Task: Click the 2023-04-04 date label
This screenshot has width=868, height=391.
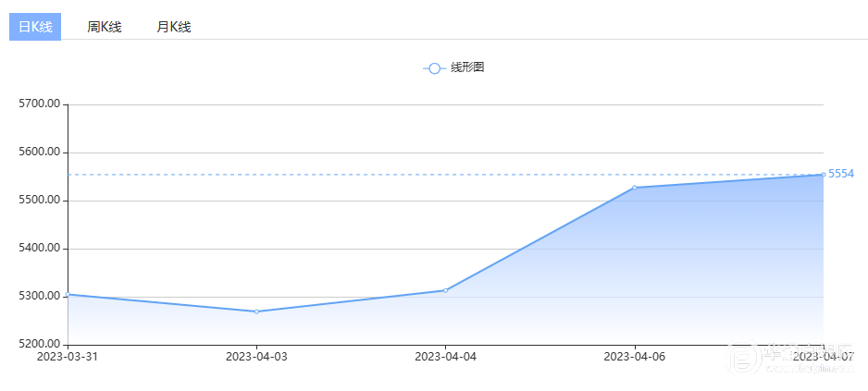Action: pyautogui.click(x=446, y=356)
